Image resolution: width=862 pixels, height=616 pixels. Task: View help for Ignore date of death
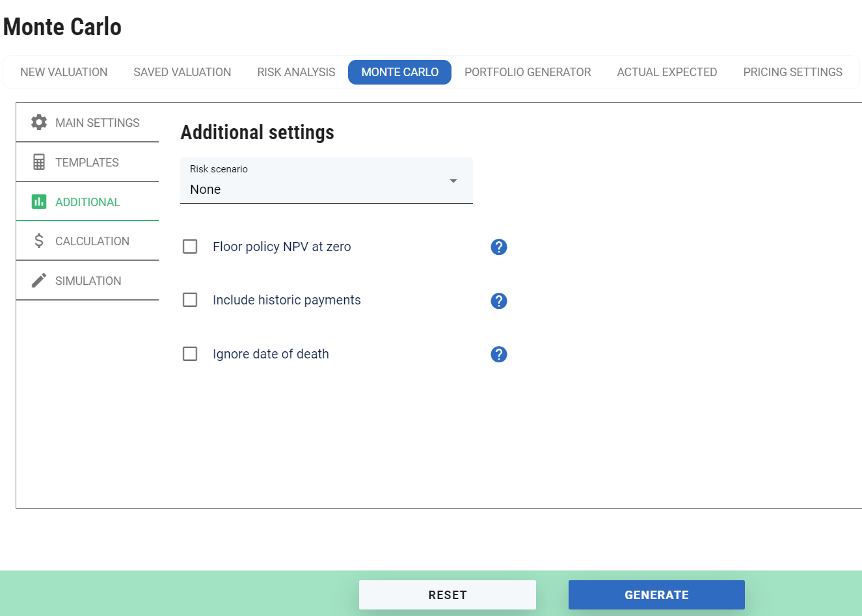point(498,355)
